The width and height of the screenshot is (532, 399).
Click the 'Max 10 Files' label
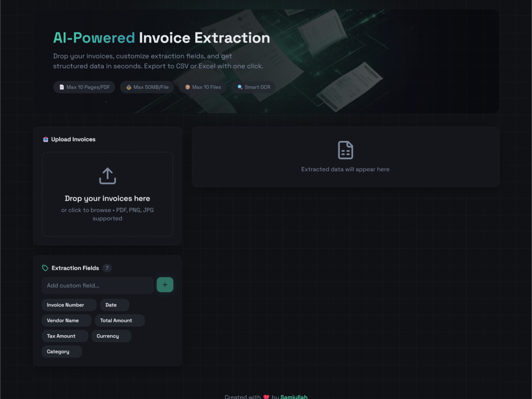(x=206, y=87)
